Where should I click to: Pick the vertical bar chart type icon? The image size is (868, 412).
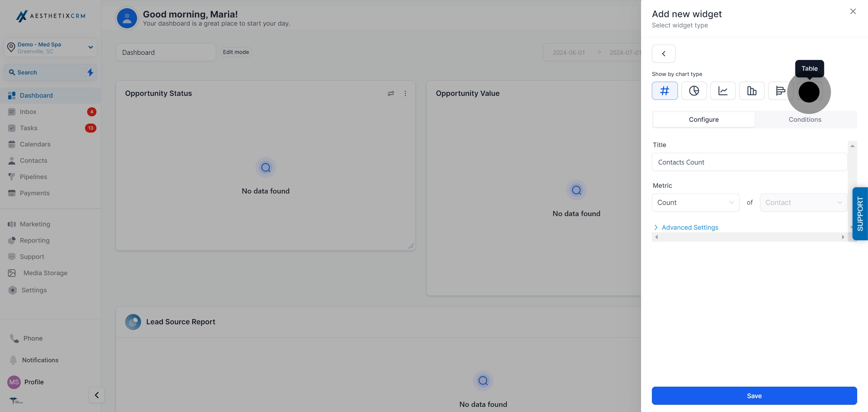pyautogui.click(x=752, y=91)
